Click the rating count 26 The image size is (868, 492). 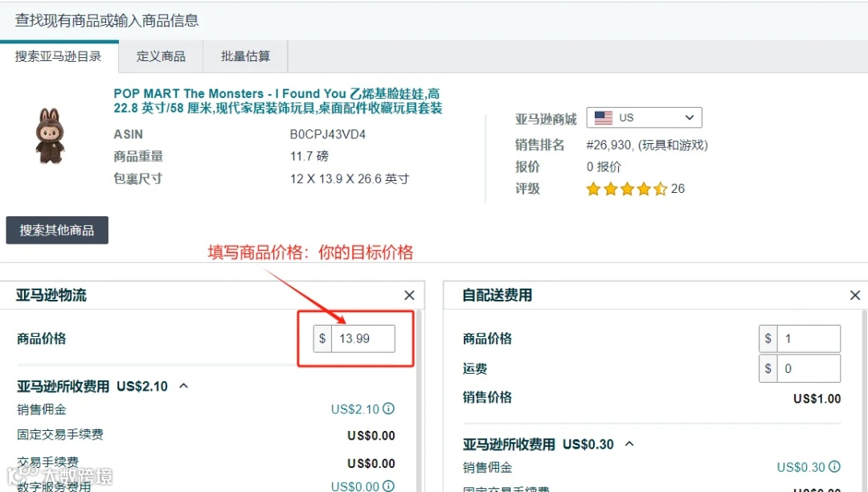click(678, 189)
